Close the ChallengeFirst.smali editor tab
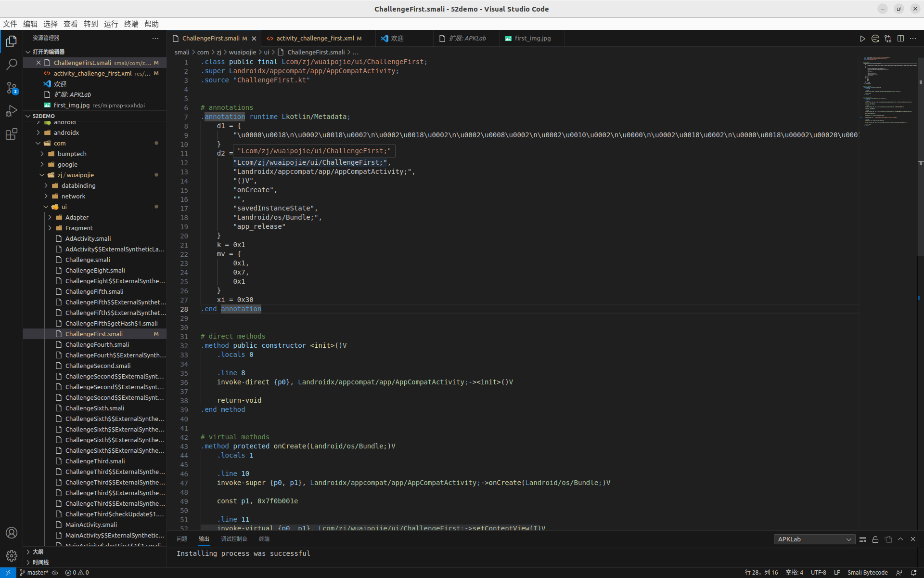 (x=254, y=39)
